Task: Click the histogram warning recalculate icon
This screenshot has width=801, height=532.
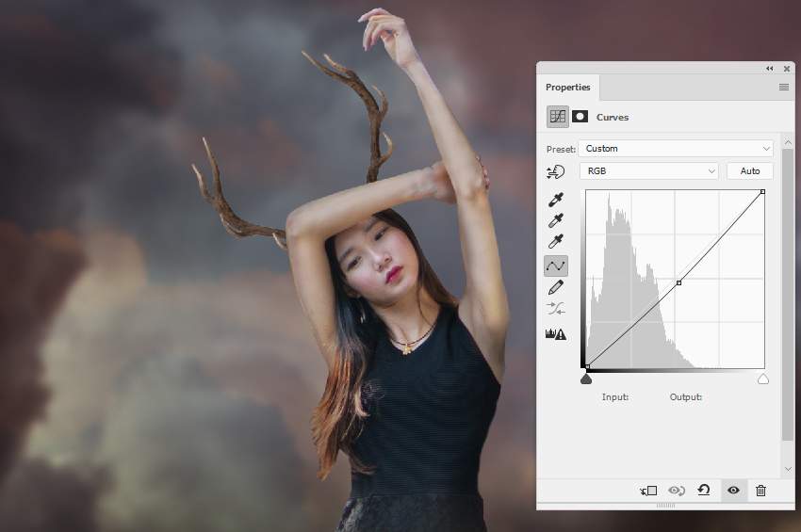Action: tap(556, 334)
